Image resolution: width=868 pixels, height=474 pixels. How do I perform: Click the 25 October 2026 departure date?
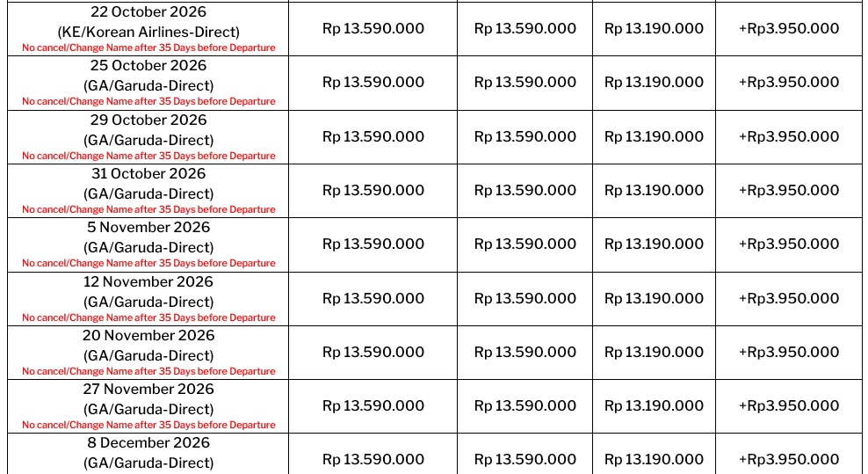[x=148, y=66]
